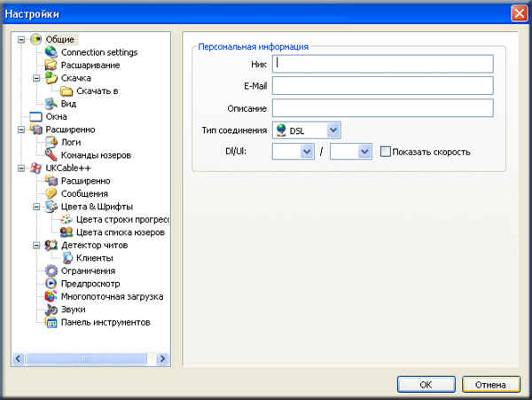The width and height of the screenshot is (532, 400).
Task: Click the Логи icon
Action: pyautogui.click(x=51, y=142)
